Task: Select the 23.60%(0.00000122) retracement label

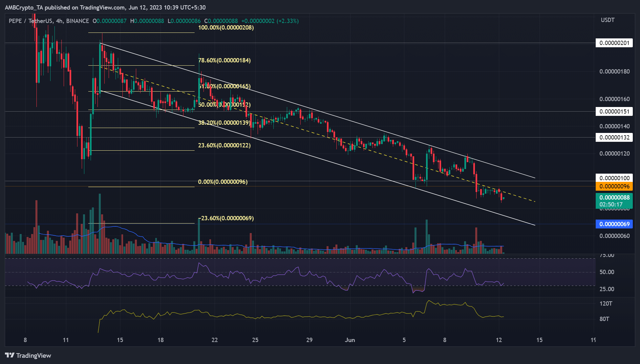Action: click(x=224, y=145)
